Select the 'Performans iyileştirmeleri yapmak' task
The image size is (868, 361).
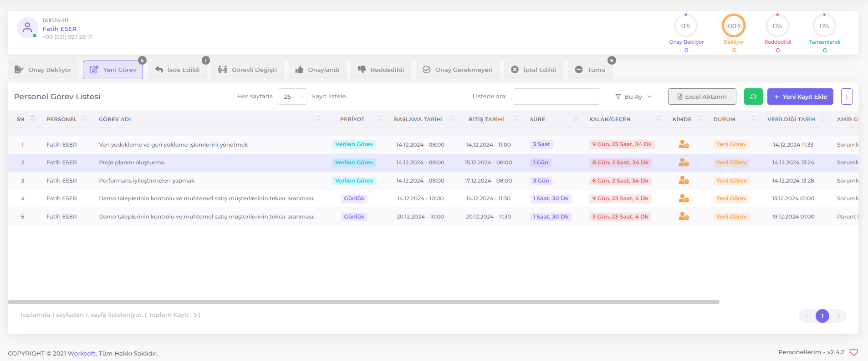pos(147,181)
